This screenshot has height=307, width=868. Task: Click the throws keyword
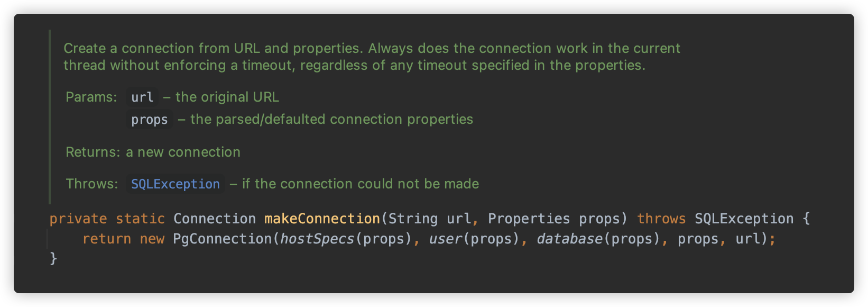coord(661,219)
